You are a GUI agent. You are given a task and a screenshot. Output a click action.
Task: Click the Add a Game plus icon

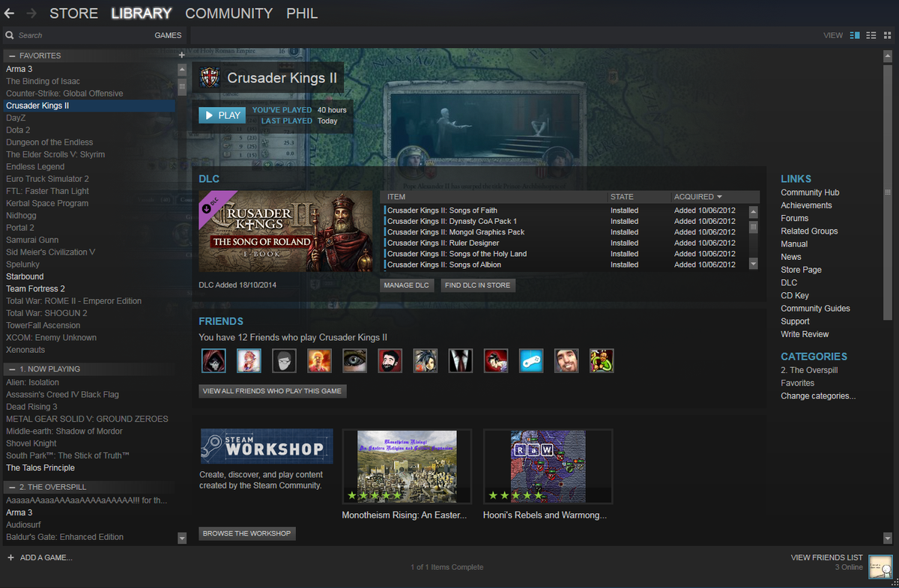[x=10, y=557]
